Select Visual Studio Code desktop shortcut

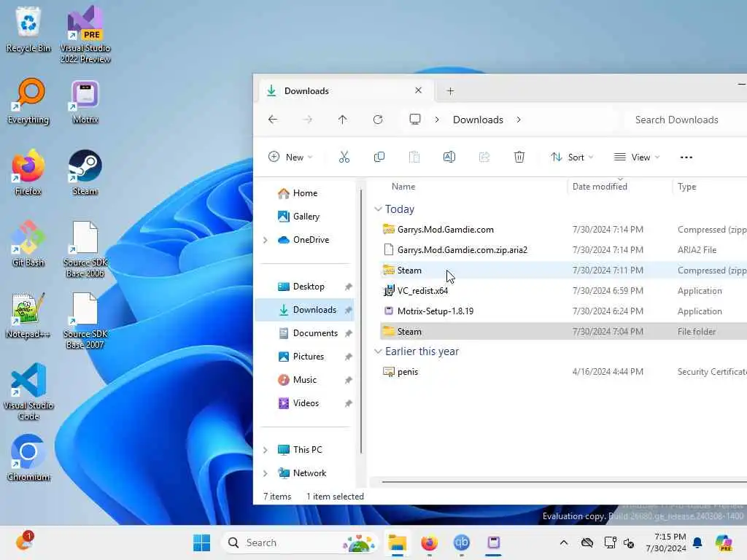point(28,392)
